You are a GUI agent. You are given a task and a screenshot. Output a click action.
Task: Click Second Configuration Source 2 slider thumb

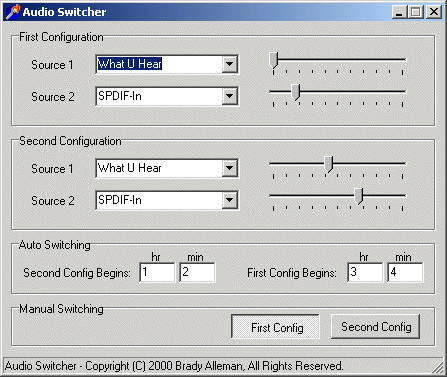tap(359, 196)
